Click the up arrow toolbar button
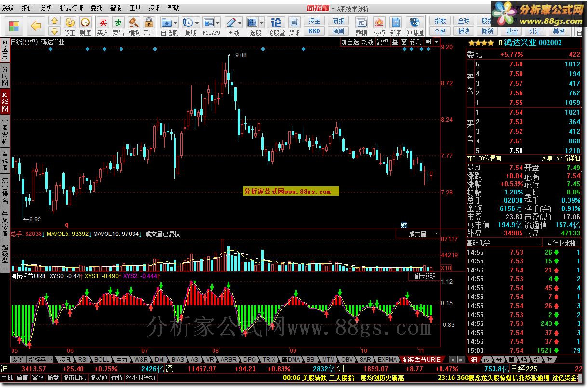Screen dimensions: 588x388 pos(54,21)
